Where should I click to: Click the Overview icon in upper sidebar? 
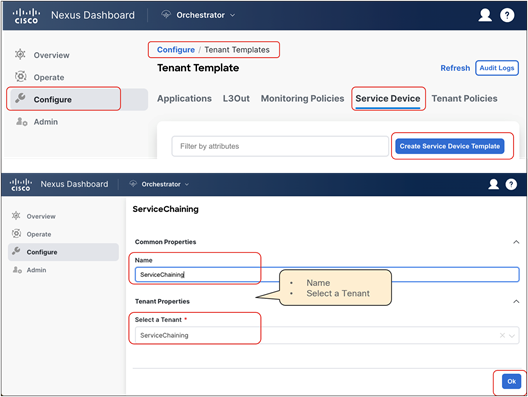(x=20, y=54)
